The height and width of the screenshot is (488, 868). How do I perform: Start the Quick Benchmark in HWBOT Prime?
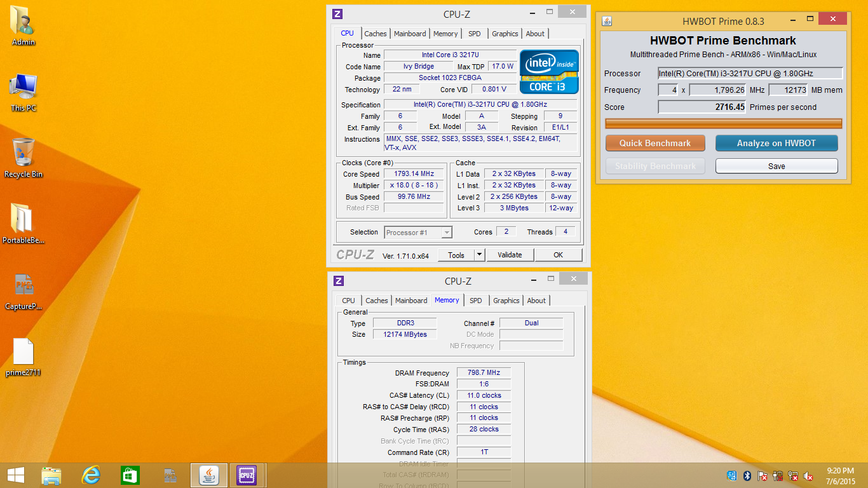point(655,143)
